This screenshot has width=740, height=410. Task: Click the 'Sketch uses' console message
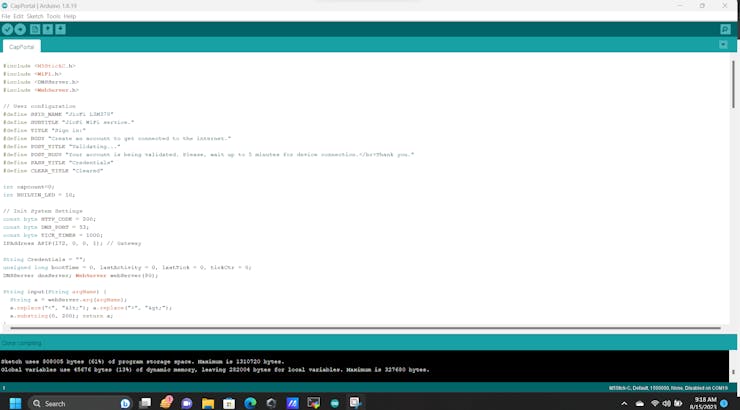pyautogui.click(x=143, y=361)
